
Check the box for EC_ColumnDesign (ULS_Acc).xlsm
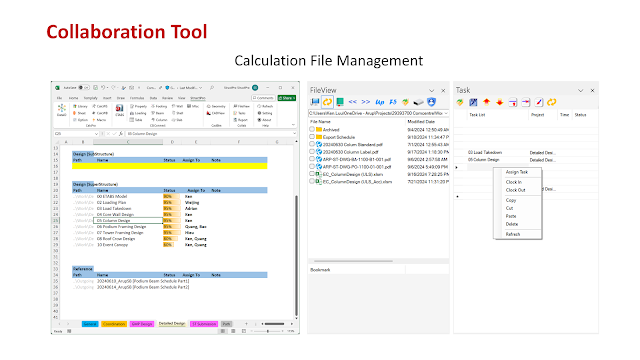(x=312, y=181)
